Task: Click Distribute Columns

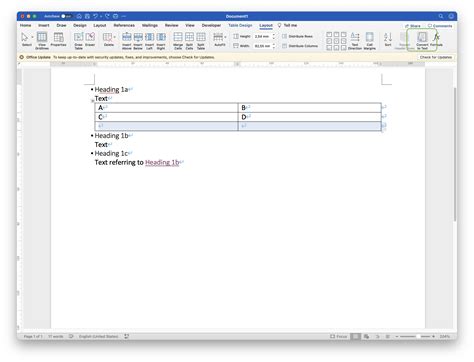Action: pos(300,46)
